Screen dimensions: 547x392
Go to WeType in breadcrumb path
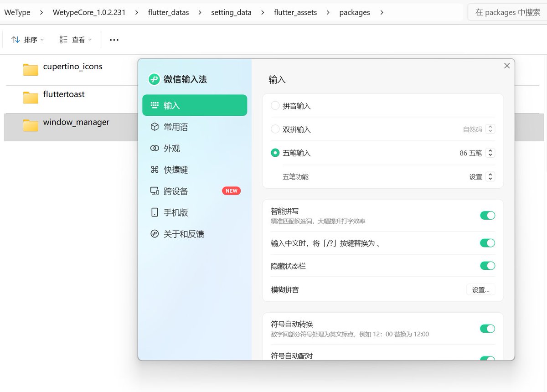pos(17,12)
